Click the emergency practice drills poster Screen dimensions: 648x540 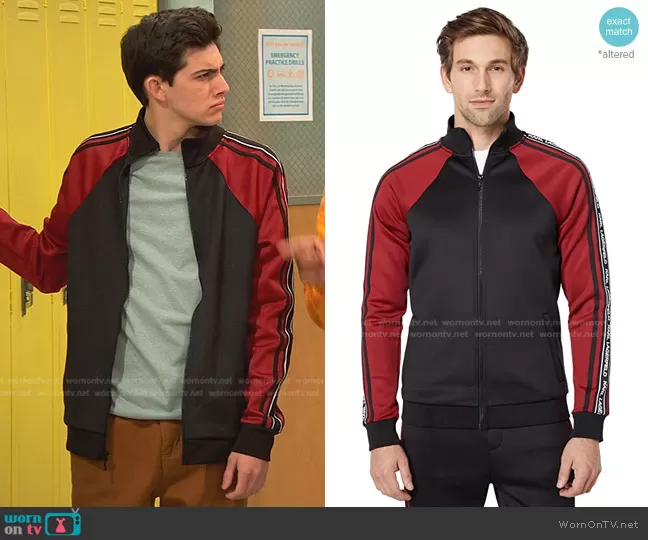coord(285,74)
